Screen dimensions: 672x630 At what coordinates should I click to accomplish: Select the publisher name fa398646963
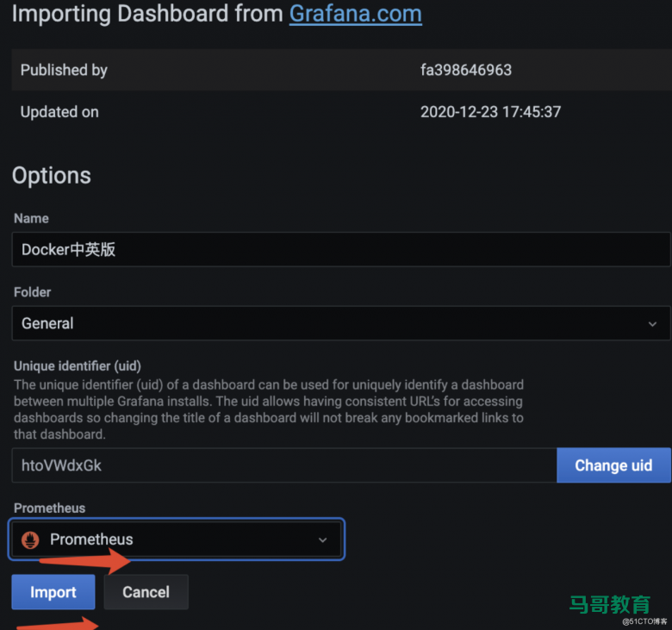466,70
